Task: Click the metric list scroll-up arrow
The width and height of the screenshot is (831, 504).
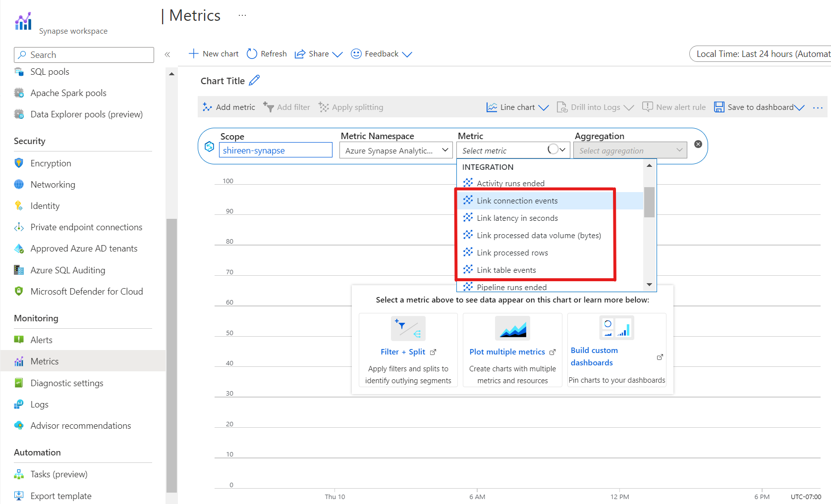Action: (x=649, y=166)
